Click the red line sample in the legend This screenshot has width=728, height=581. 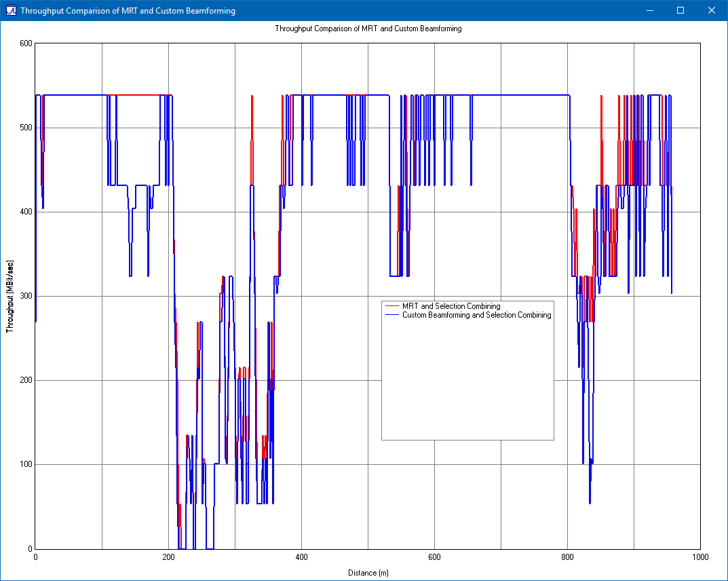coord(392,306)
